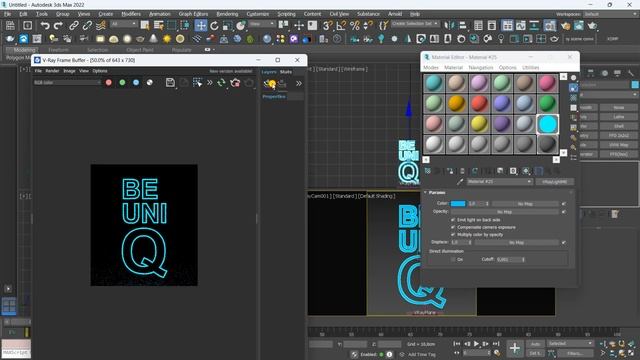Toggle the Color map enable checkbox
The width and height of the screenshot is (640, 360).
[x=564, y=203]
